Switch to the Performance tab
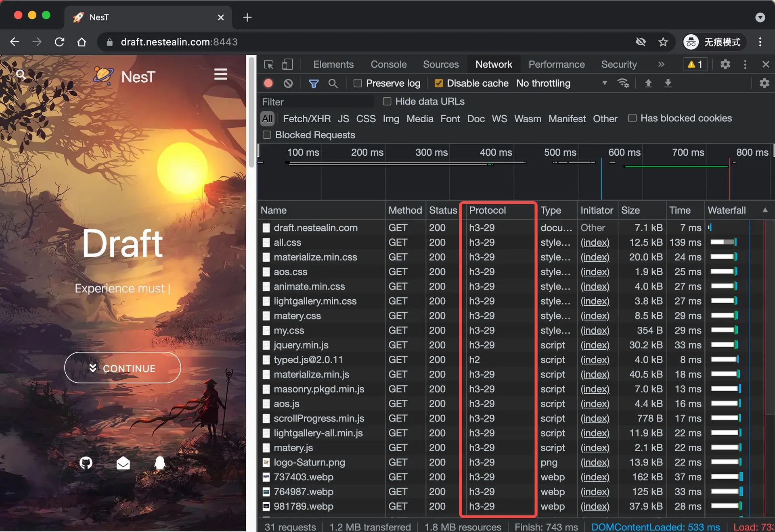The image size is (775, 532). 557,65
